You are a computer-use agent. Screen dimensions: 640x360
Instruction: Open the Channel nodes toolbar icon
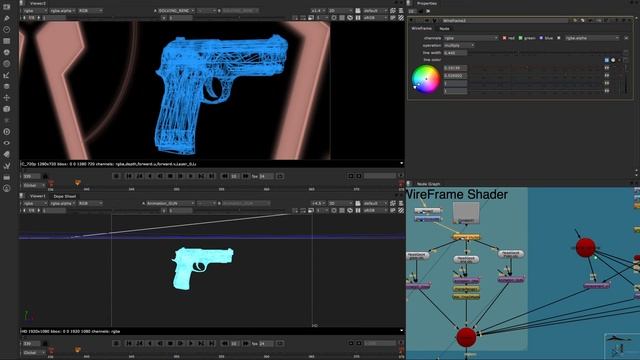tap(7, 41)
